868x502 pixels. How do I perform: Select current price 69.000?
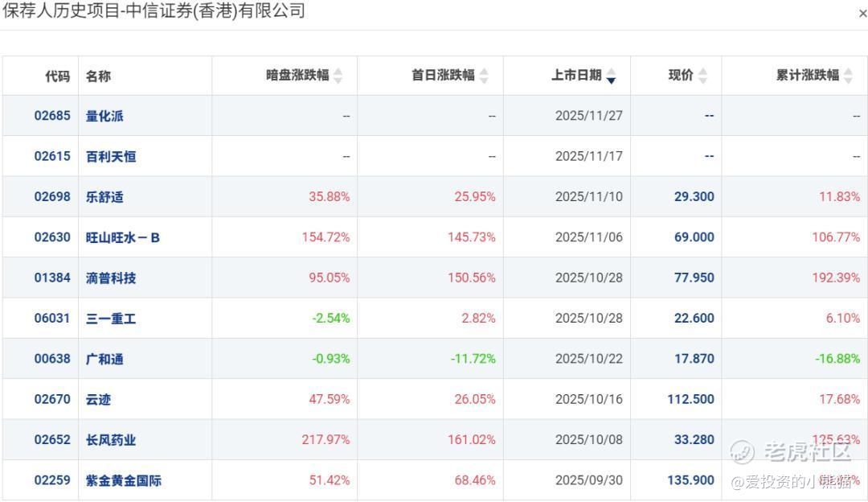694,237
